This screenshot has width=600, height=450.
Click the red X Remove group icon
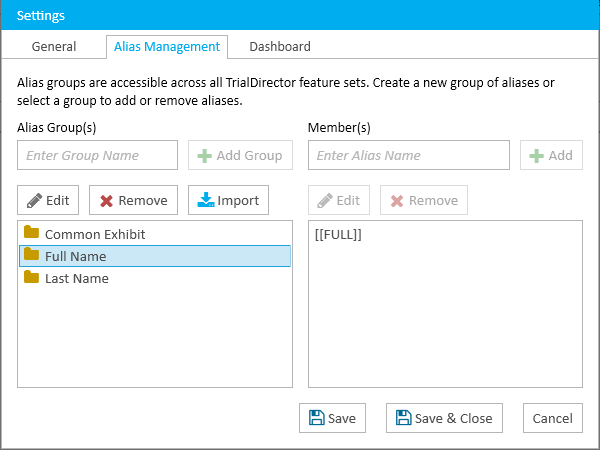coord(106,201)
